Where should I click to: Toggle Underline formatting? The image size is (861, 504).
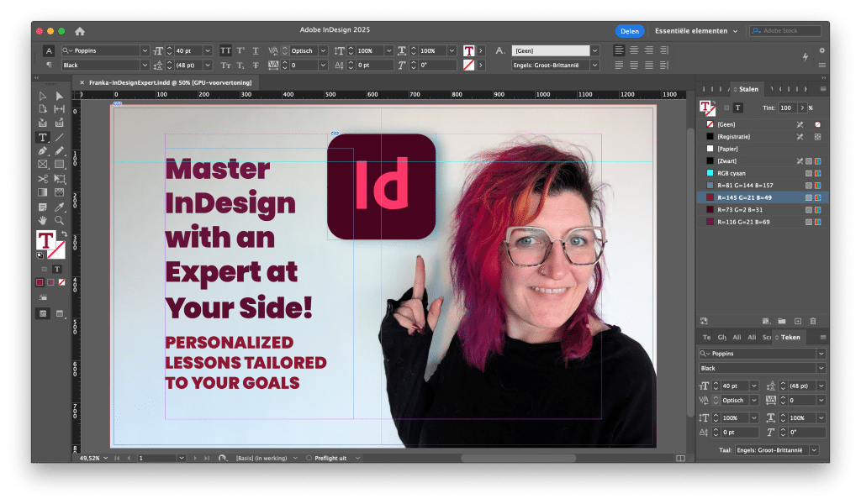click(x=256, y=50)
